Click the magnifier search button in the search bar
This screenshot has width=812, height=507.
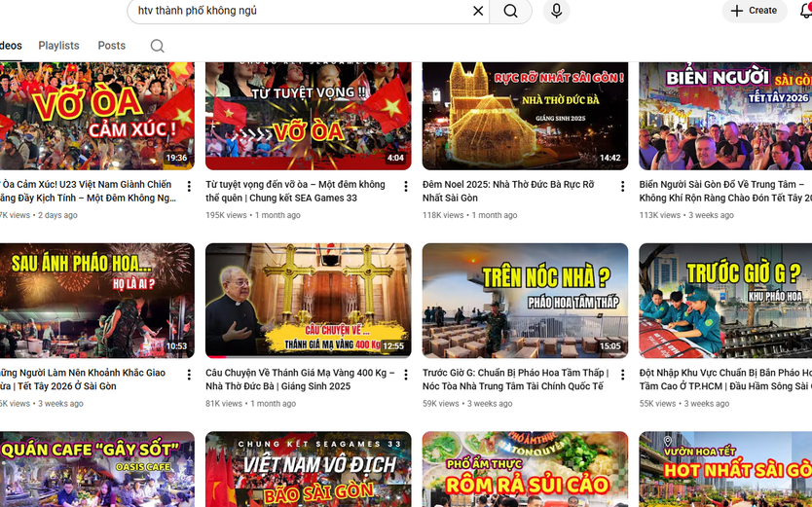point(510,11)
